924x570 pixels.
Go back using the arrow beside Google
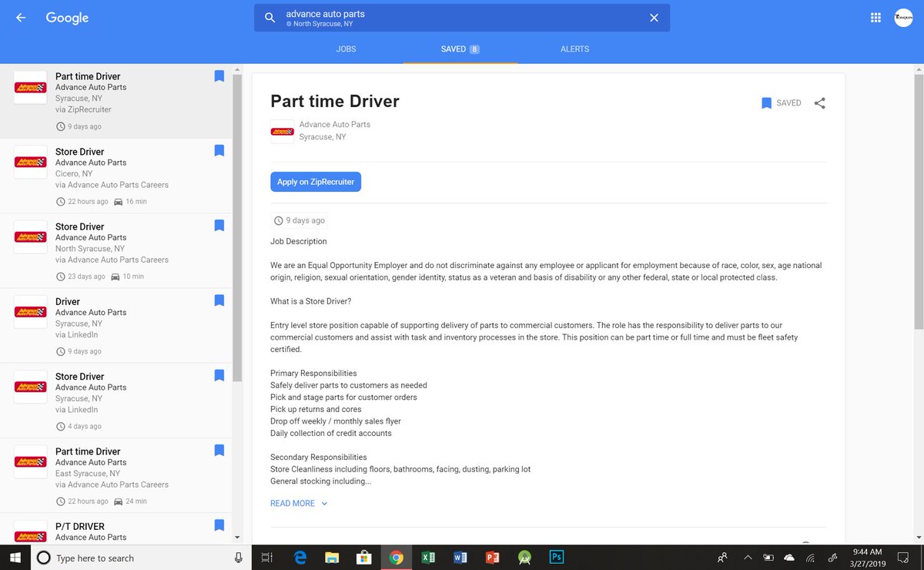pos(21,18)
